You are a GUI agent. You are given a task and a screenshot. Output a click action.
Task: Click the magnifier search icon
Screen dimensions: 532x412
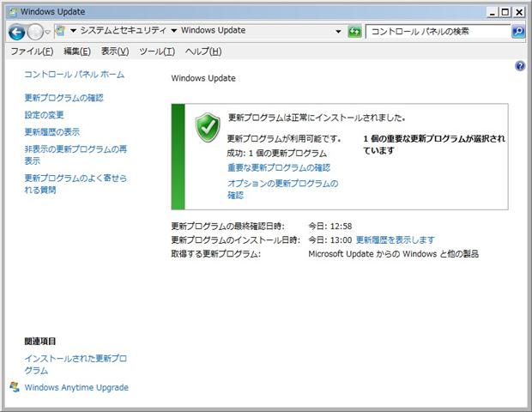point(518,32)
